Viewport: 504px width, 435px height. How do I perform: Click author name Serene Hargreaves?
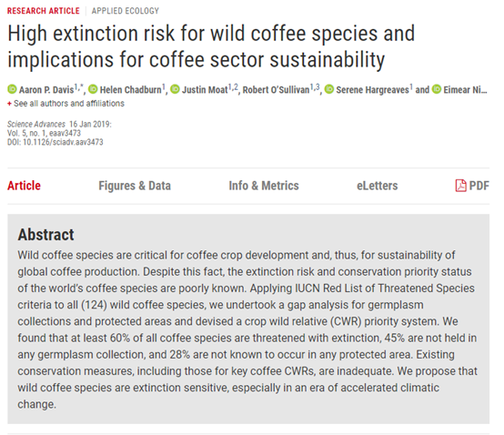click(x=372, y=90)
